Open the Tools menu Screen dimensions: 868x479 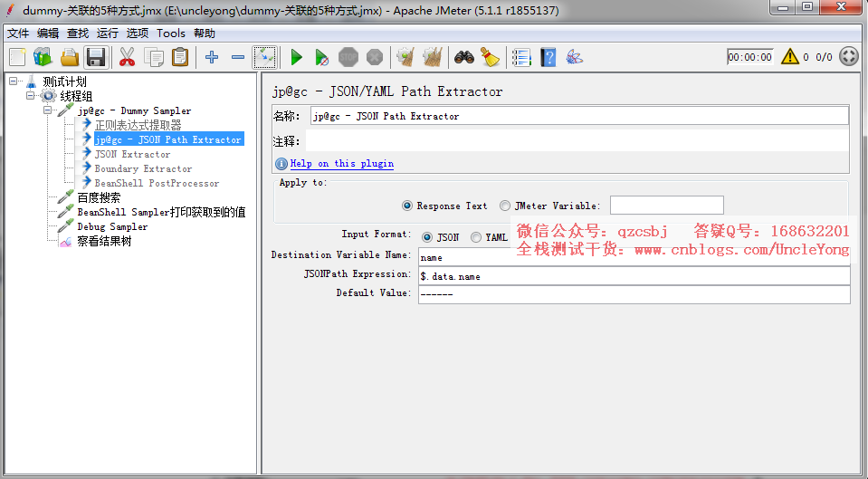[170, 34]
